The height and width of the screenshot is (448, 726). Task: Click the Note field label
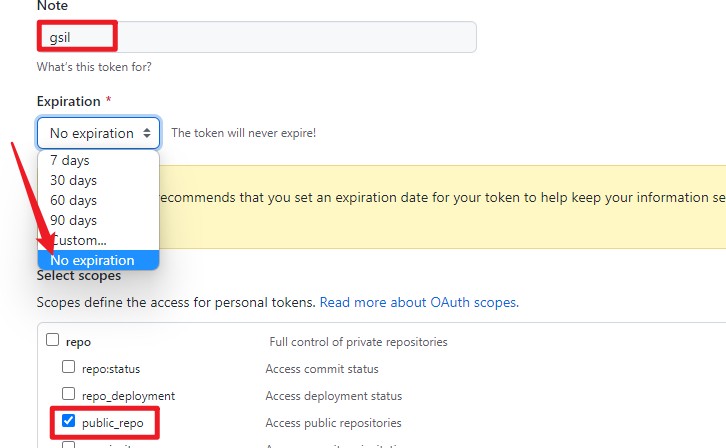click(52, 6)
